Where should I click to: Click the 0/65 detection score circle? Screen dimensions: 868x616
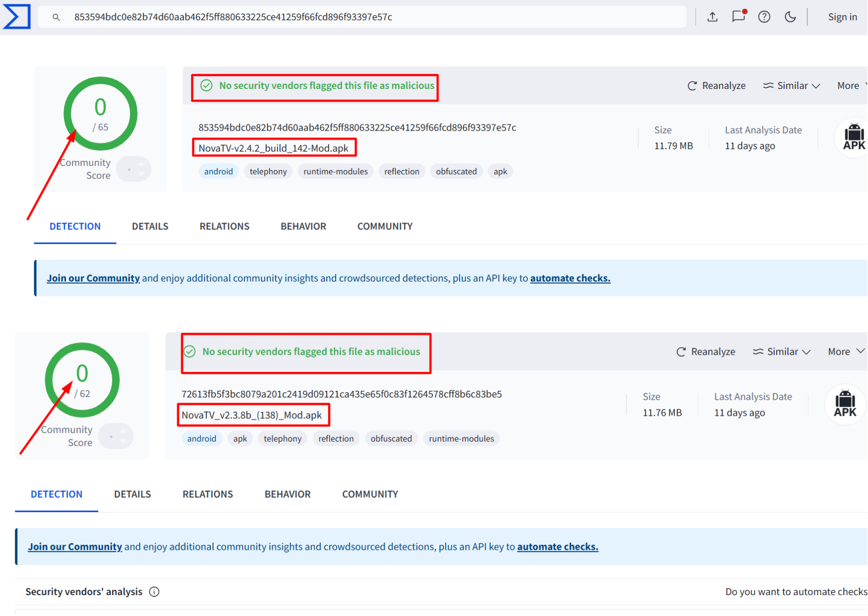pos(100,114)
